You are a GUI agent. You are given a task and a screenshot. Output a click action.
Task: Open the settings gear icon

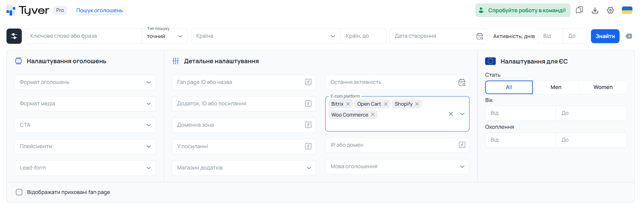click(610, 10)
